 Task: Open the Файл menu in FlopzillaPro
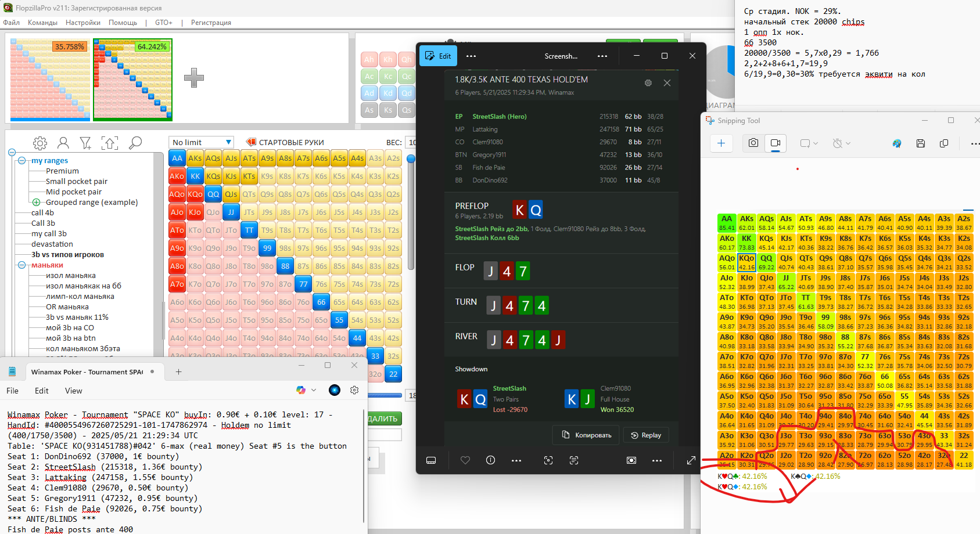tap(11, 23)
